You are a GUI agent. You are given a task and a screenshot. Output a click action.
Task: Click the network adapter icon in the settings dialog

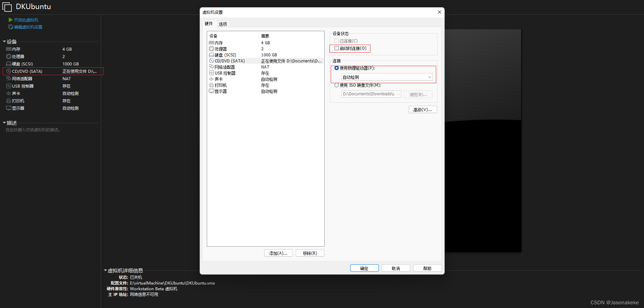pyautogui.click(x=212, y=67)
